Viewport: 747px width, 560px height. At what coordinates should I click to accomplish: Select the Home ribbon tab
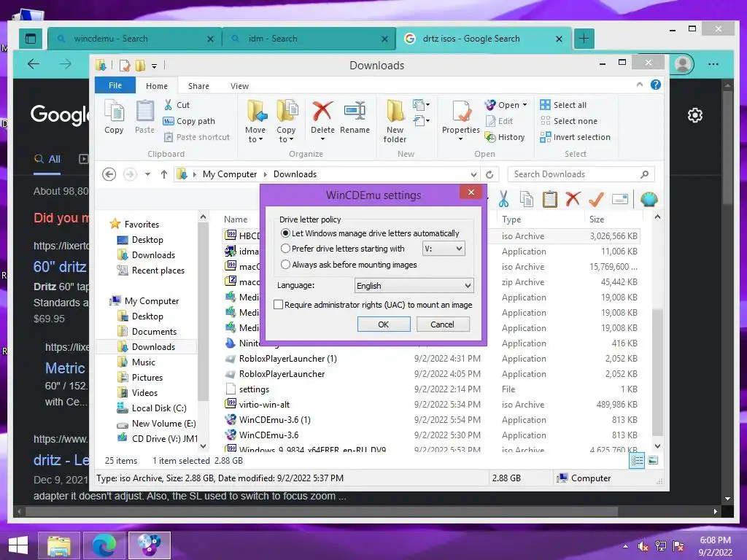(157, 86)
